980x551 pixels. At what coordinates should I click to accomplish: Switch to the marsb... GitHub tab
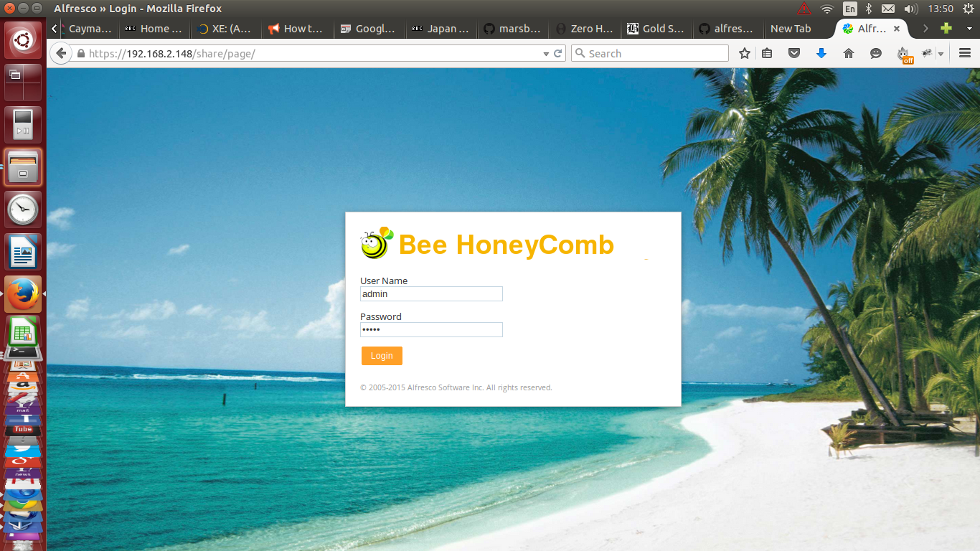(513, 29)
